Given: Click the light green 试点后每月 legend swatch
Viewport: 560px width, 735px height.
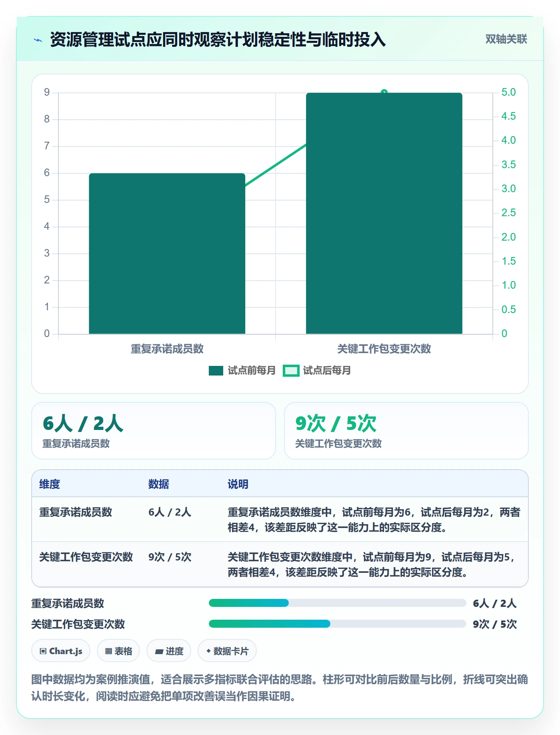Looking at the screenshot, I should (x=291, y=371).
